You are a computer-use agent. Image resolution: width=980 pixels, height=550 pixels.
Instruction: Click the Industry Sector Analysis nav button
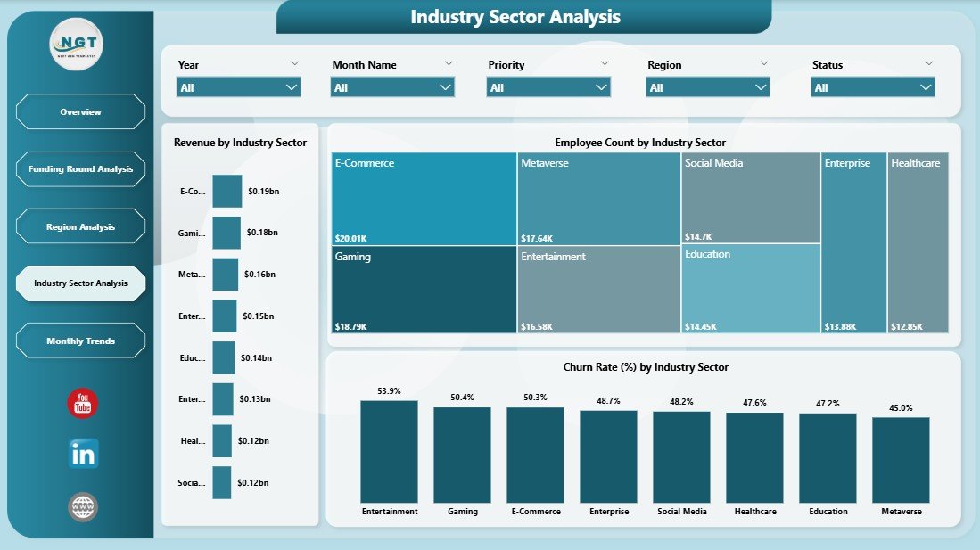80,283
